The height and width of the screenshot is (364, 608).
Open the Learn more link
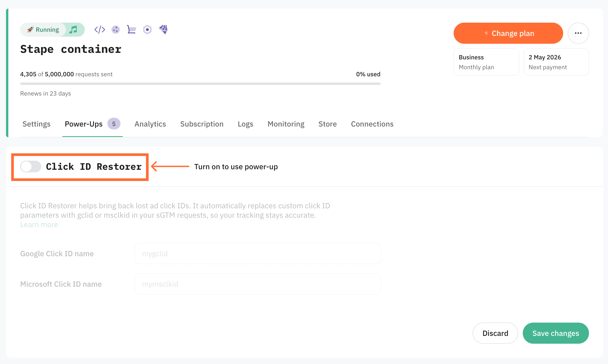coord(39,224)
